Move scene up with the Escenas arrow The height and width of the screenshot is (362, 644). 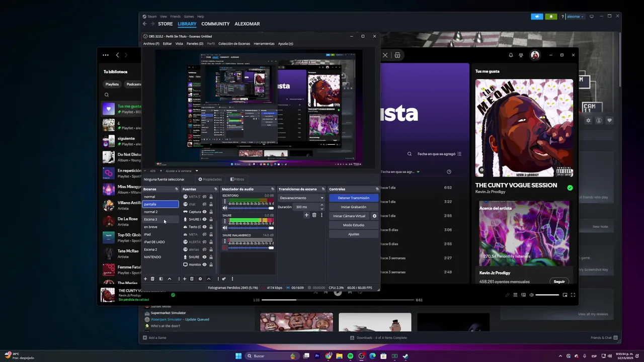[170, 279]
